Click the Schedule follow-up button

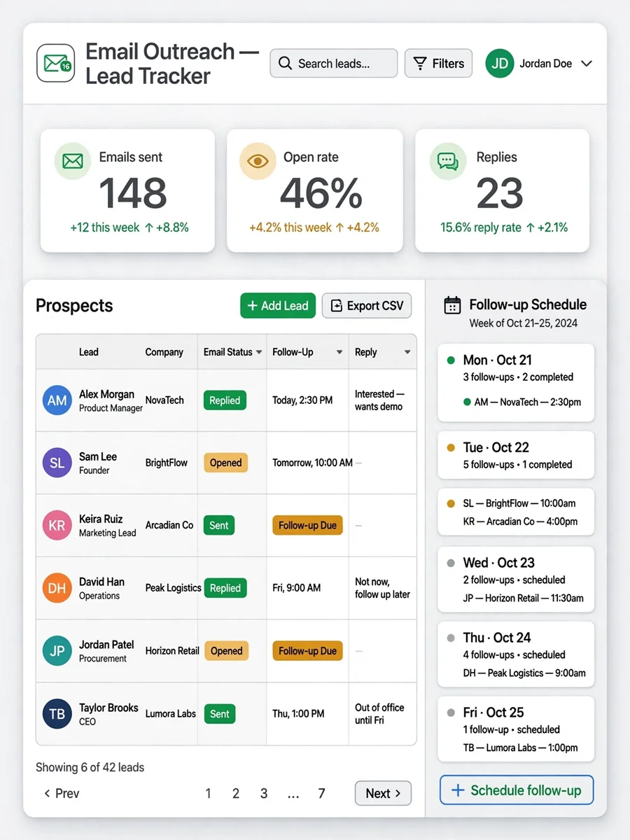tap(517, 790)
